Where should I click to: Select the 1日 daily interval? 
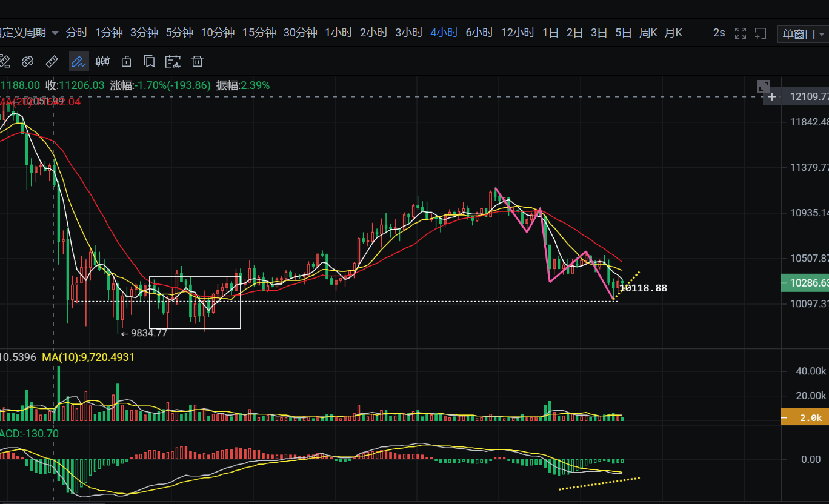pos(550,33)
